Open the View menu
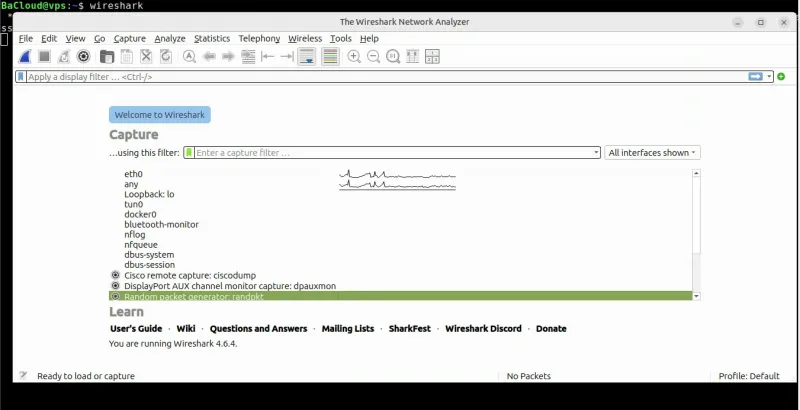This screenshot has width=800, height=410. [x=76, y=38]
